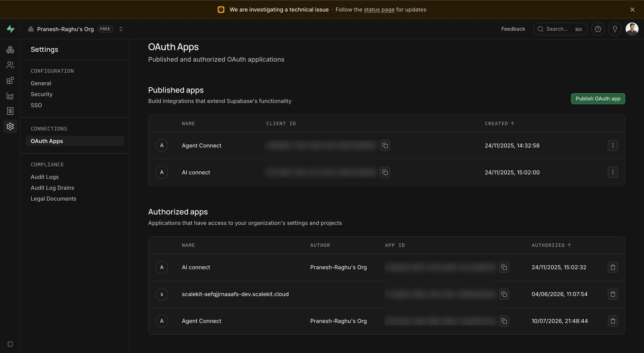Click the 24/11/2025, 14:32:58 created date
The image size is (644, 353).
(x=512, y=146)
